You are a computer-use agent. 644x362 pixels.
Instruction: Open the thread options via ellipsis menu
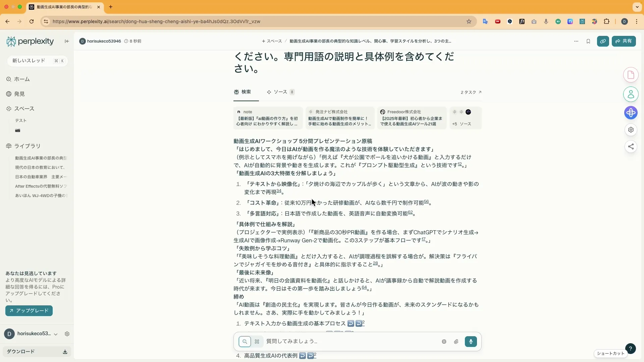(576, 41)
